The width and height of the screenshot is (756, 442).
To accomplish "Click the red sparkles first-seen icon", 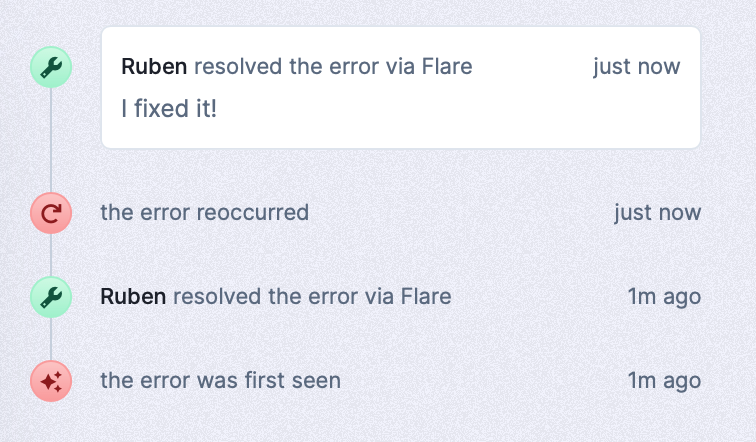I will coord(51,381).
